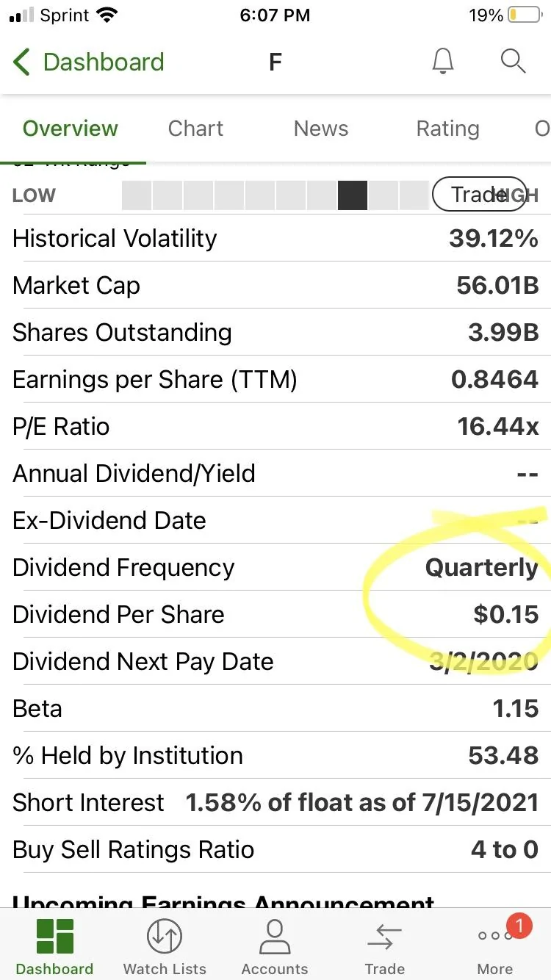Tap the Dividend Per Share $0.15 value
The width and height of the screenshot is (551, 980).
(x=506, y=614)
